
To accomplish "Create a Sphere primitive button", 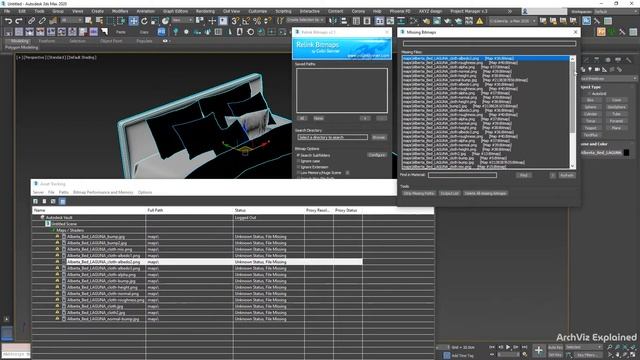I will pyautogui.click(x=591, y=107).
